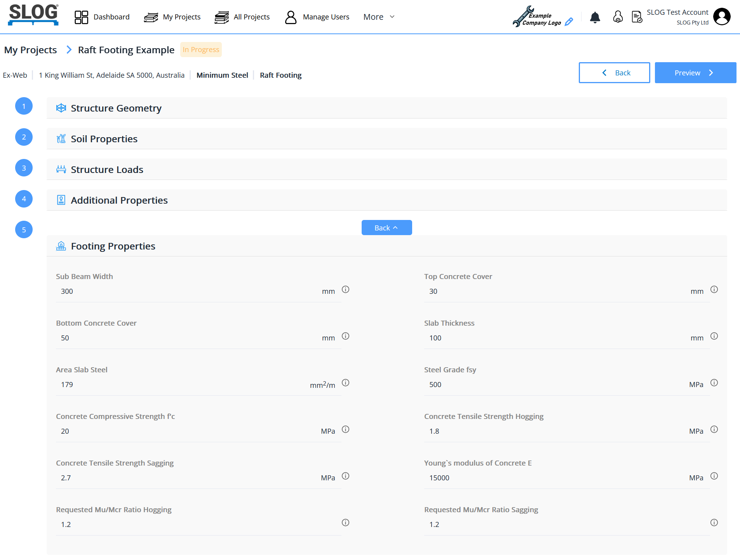Select step 3 circle in the stepper
Image resolution: width=740 pixels, height=560 pixels.
pyautogui.click(x=24, y=168)
